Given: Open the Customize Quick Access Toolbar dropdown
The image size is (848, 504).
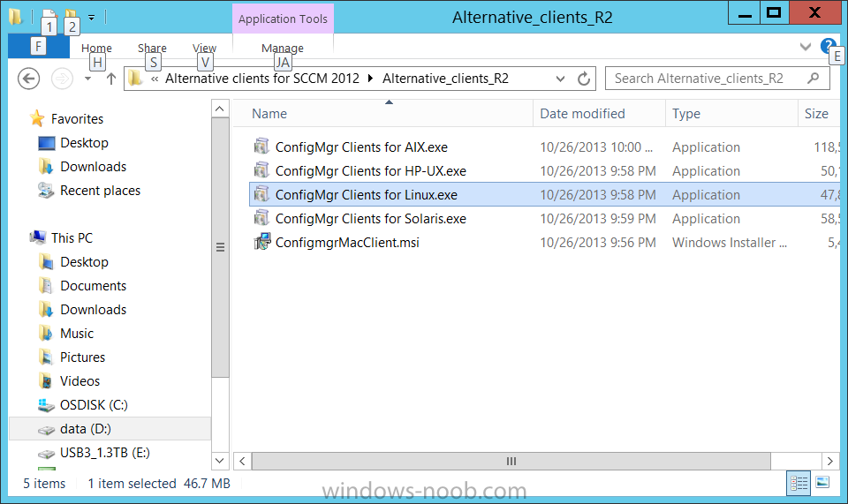Looking at the screenshot, I should point(91,18).
